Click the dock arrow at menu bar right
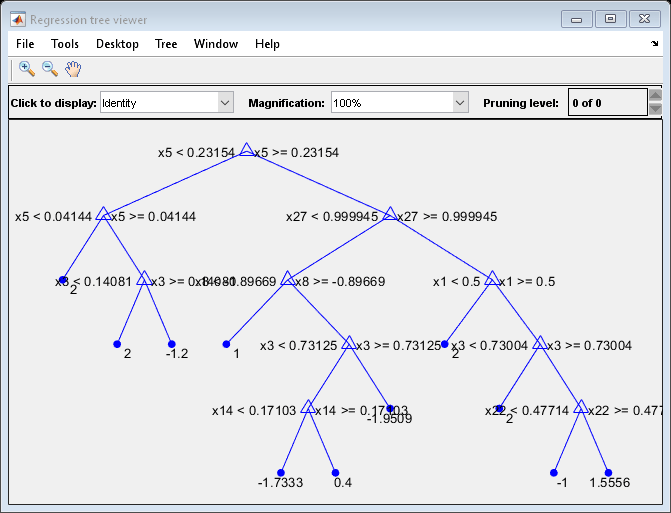 point(654,44)
